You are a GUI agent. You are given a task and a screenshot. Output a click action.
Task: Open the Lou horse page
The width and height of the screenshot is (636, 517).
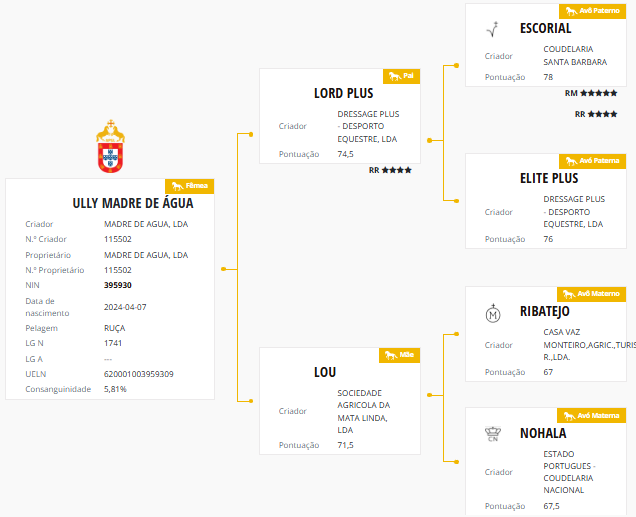(325, 372)
